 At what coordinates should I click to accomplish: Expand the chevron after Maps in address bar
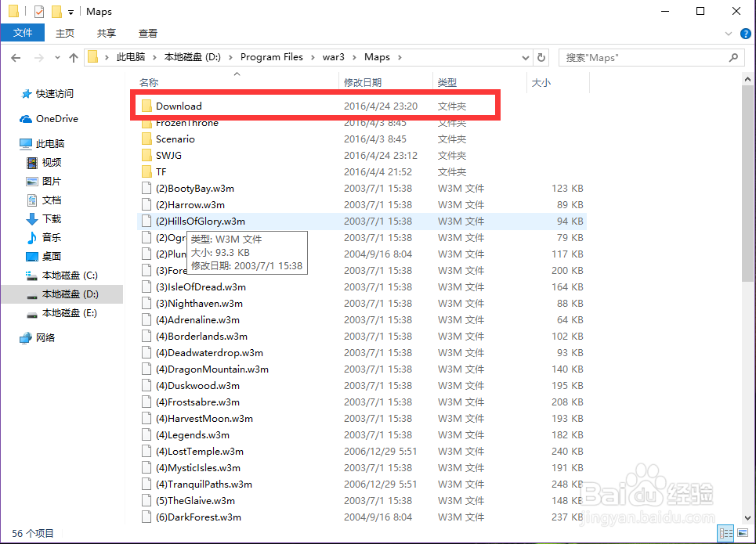click(400, 57)
